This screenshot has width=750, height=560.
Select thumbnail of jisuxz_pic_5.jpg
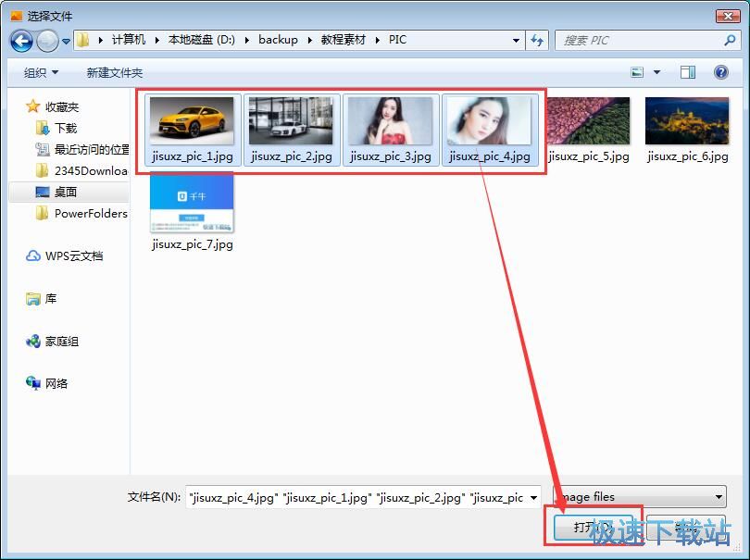[588, 121]
